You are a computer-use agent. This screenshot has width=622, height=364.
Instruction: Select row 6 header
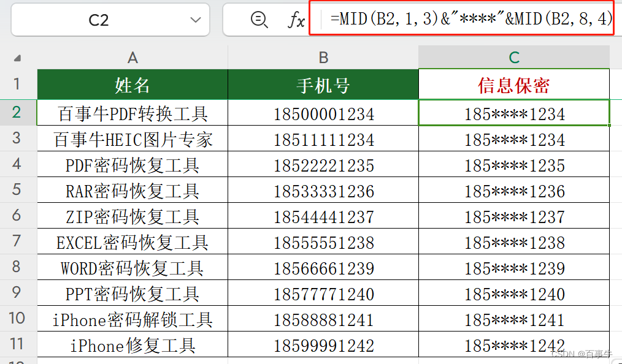[x=18, y=216]
